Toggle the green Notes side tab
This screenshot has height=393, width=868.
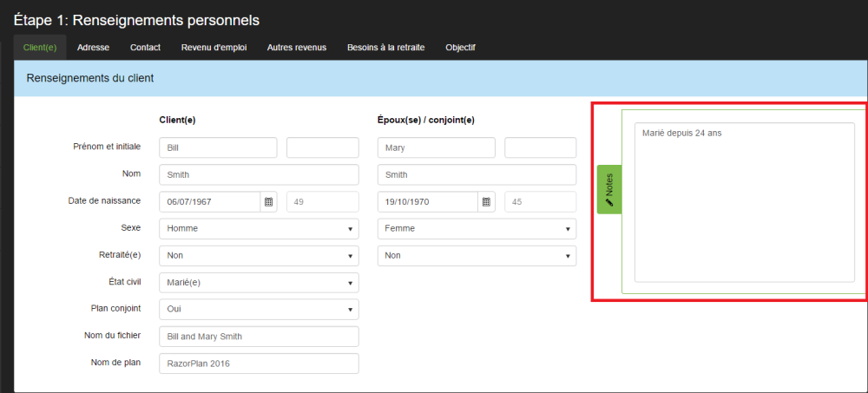pyautogui.click(x=609, y=188)
